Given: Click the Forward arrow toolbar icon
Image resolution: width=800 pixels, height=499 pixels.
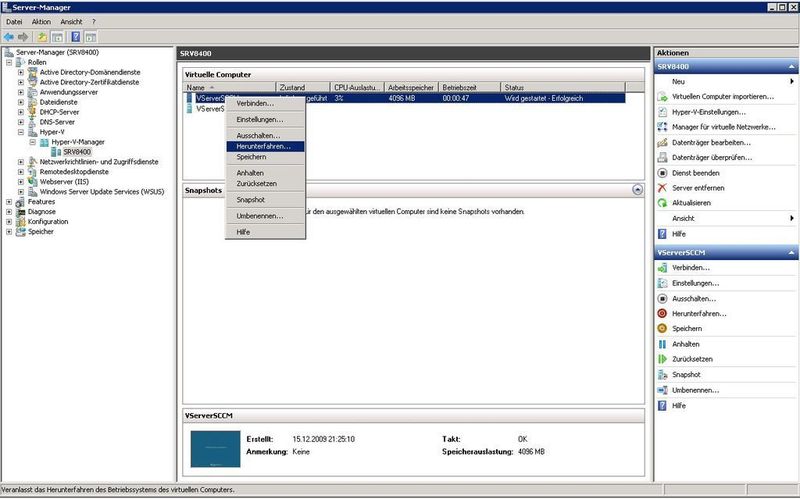Looking at the screenshot, I should (x=23, y=37).
